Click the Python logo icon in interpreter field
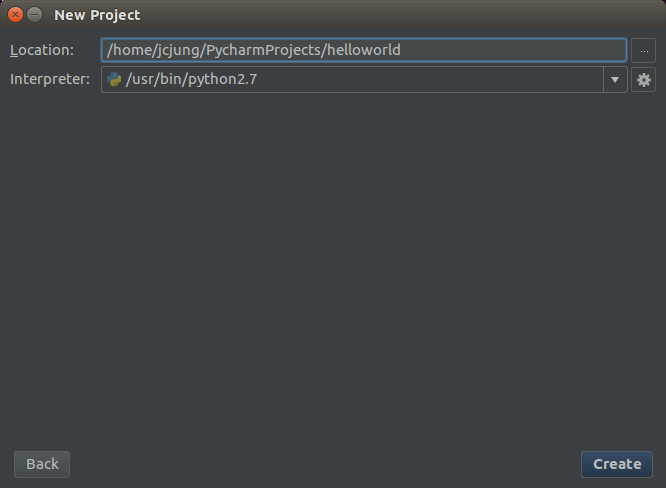This screenshot has width=666, height=488. point(114,79)
